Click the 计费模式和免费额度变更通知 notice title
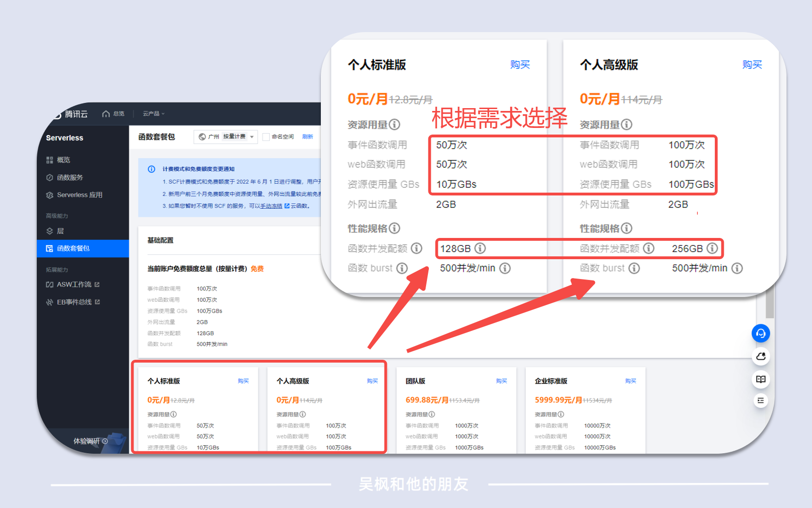This screenshot has width=812, height=508. [x=199, y=169]
